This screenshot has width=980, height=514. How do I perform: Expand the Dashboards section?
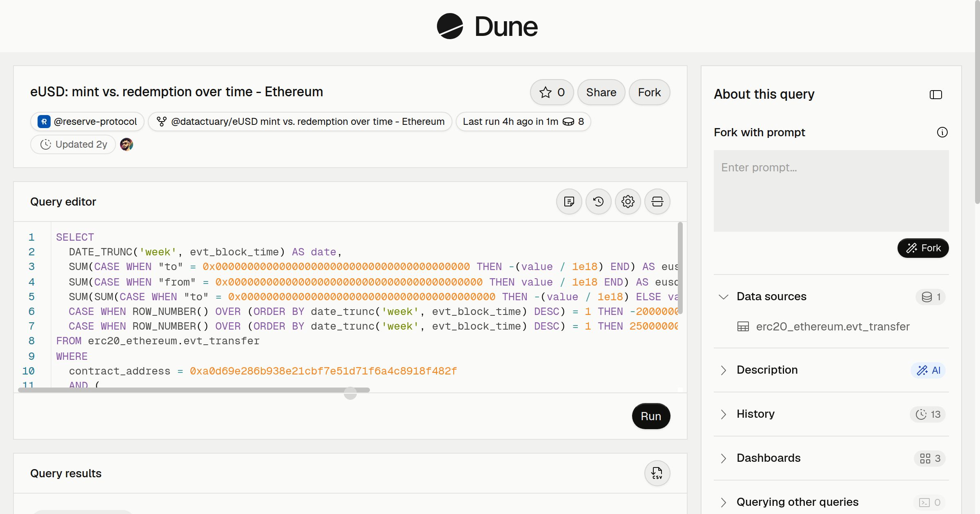[x=831, y=458]
